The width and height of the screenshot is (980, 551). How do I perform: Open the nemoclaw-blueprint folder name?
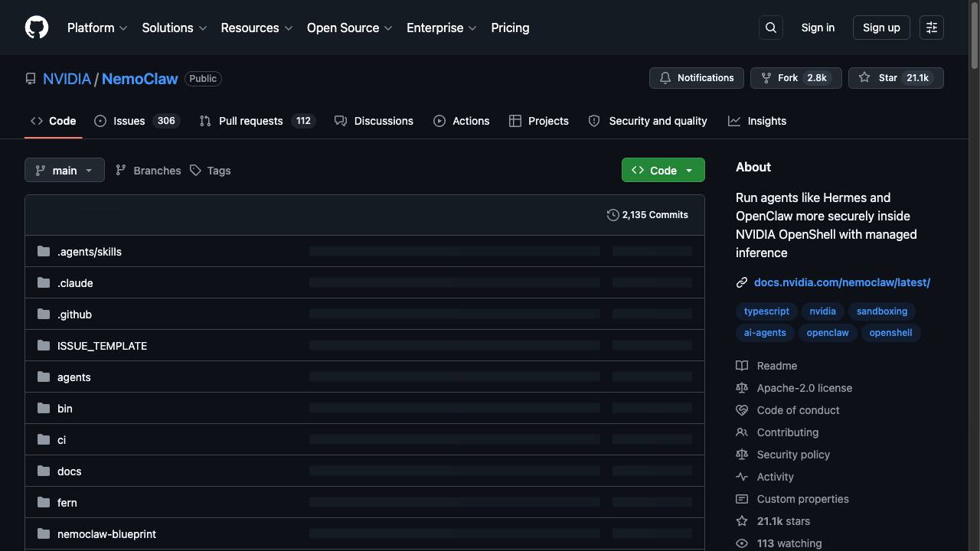(106, 534)
